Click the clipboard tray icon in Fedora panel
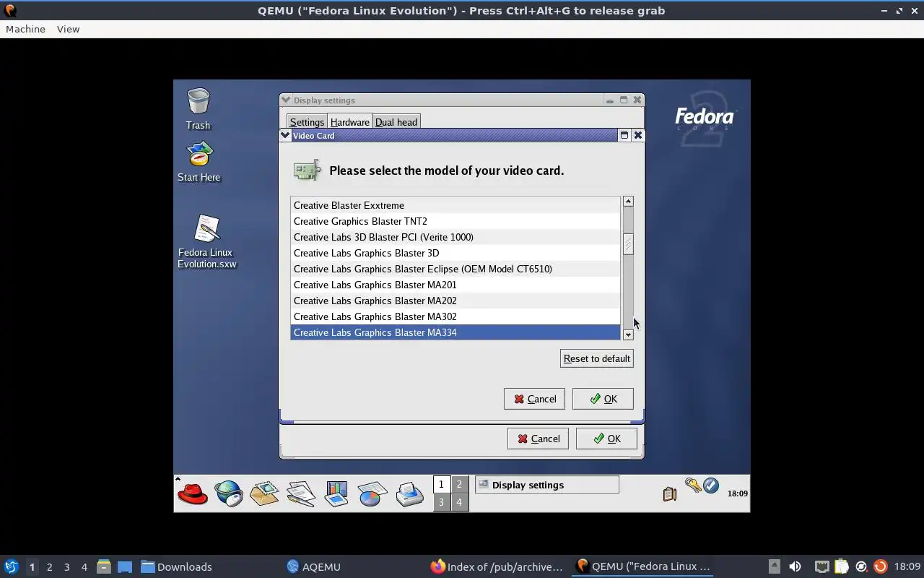 point(670,494)
